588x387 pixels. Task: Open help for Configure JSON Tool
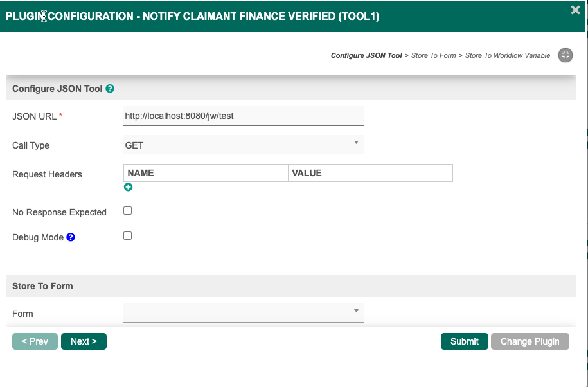pos(110,89)
